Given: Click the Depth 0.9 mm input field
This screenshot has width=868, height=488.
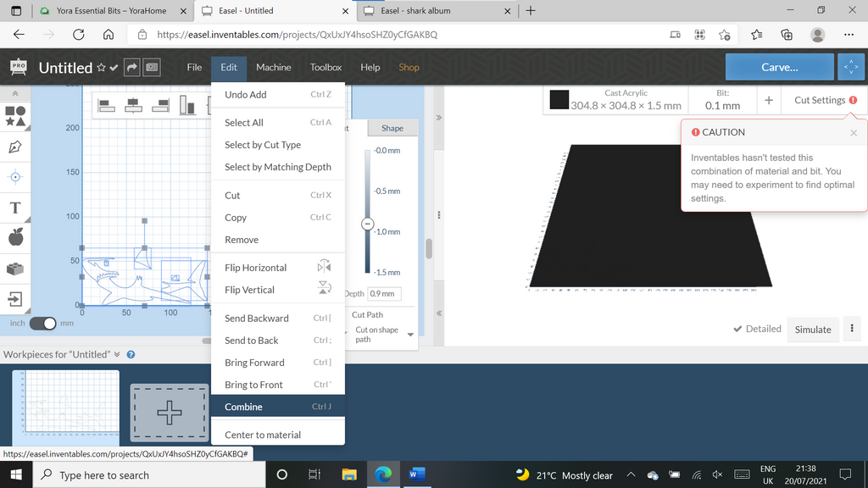Looking at the screenshot, I should click(x=384, y=294).
